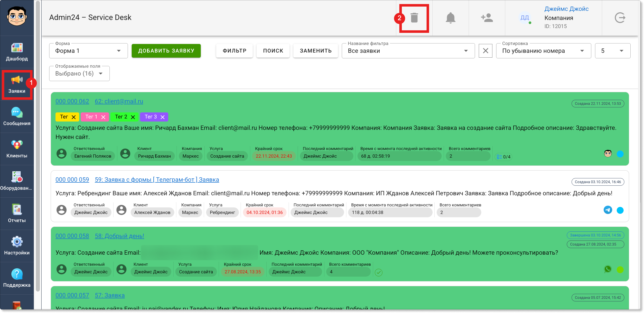Click the Джеймс Джойс profile name

[567, 9]
